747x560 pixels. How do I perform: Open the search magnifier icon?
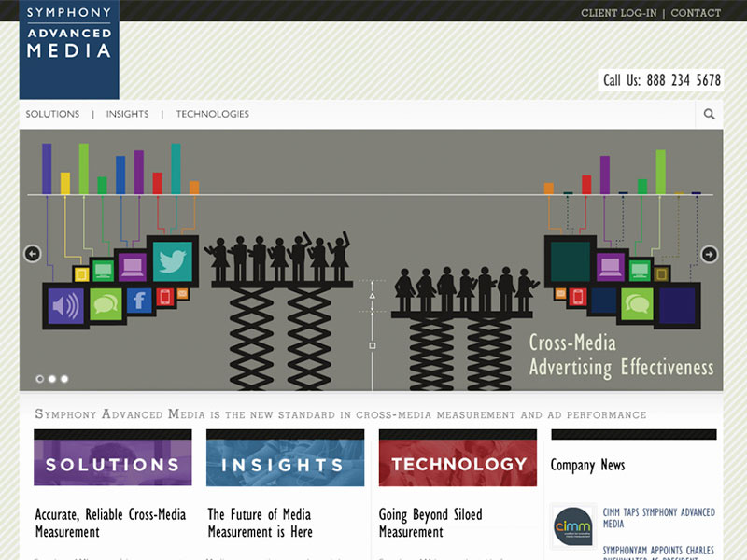coord(709,114)
